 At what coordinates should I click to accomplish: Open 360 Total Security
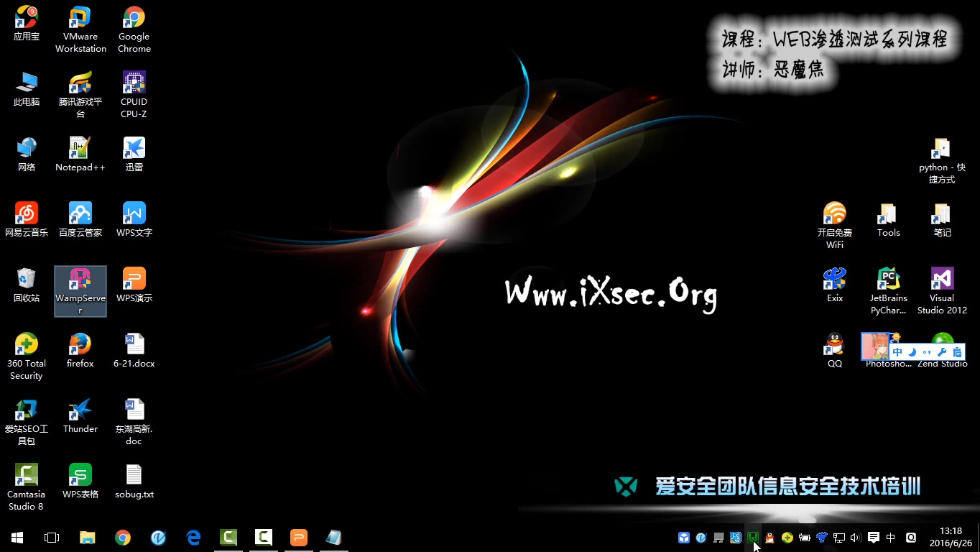click(x=26, y=345)
